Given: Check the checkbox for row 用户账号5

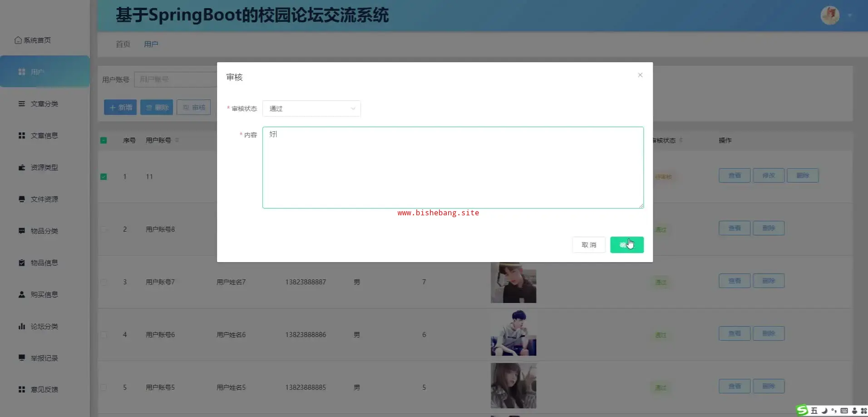Looking at the screenshot, I should coord(104,387).
